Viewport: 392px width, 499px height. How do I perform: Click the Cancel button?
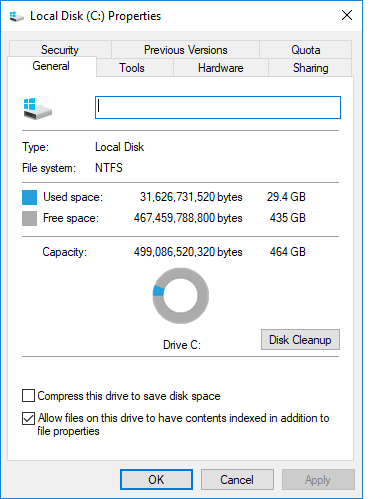pyautogui.click(x=237, y=480)
